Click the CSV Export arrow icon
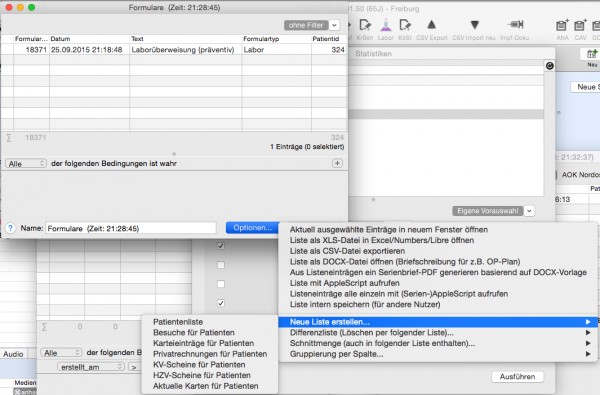The height and width of the screenshot is (395, 600). click(432, 25)
